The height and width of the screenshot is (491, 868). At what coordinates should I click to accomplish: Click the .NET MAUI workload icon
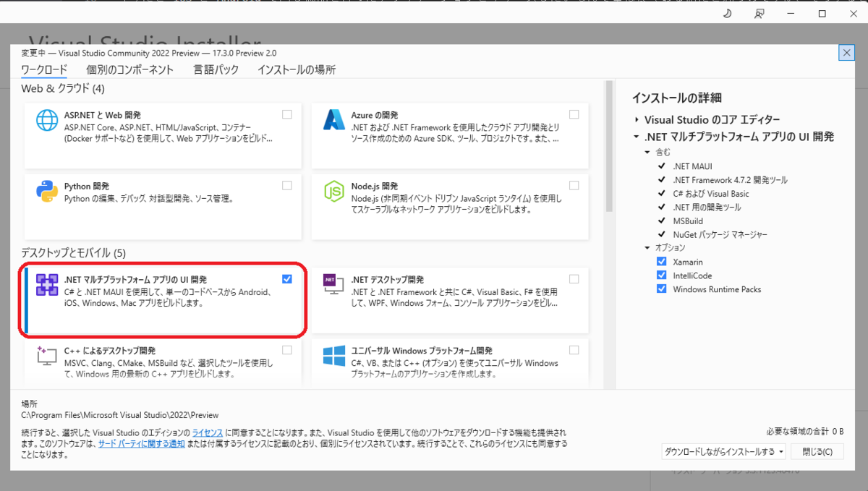[47, 285]
